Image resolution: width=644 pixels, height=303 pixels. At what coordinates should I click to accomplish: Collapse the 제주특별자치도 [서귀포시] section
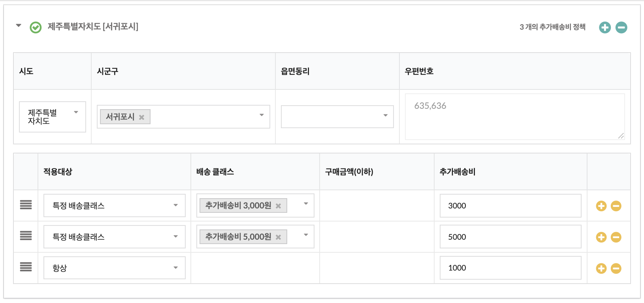pyautogui.click(x=18, y=26)
